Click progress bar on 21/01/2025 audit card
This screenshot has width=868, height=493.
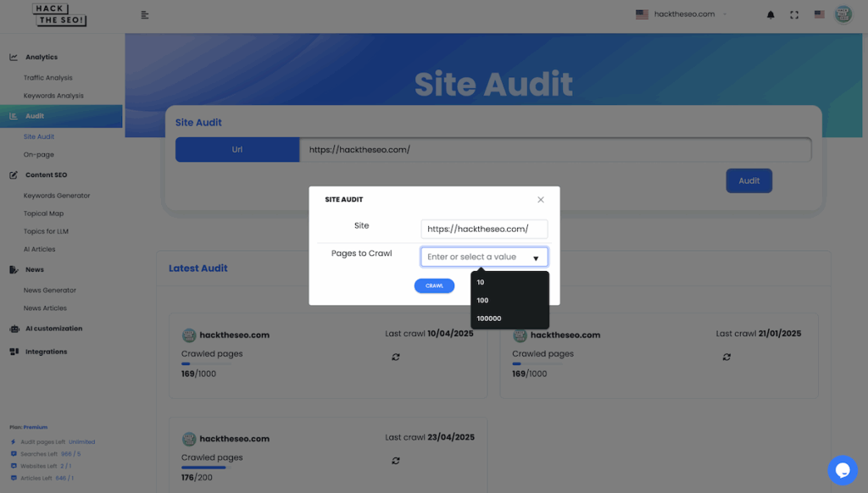tap(537, 363)
